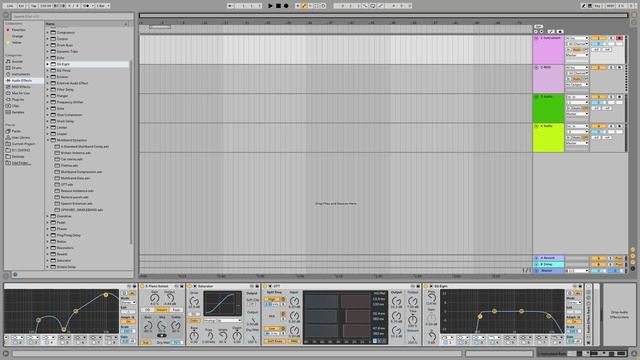Open the Packs place in browser

click(x=16, y=131)
